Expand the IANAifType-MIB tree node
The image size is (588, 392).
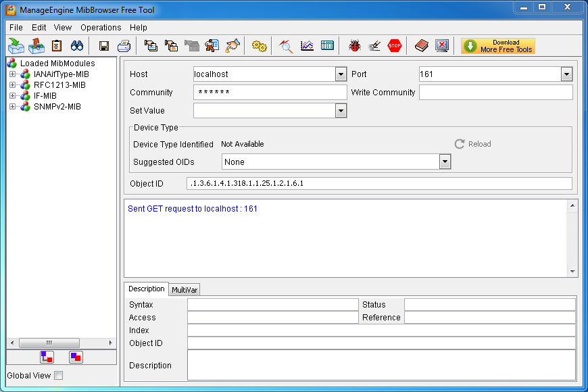click(12, 74)
